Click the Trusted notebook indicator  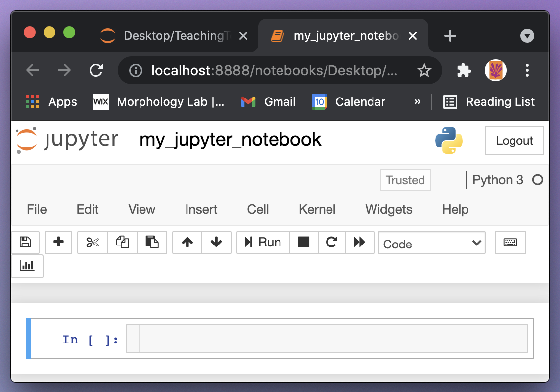(405, 180)
